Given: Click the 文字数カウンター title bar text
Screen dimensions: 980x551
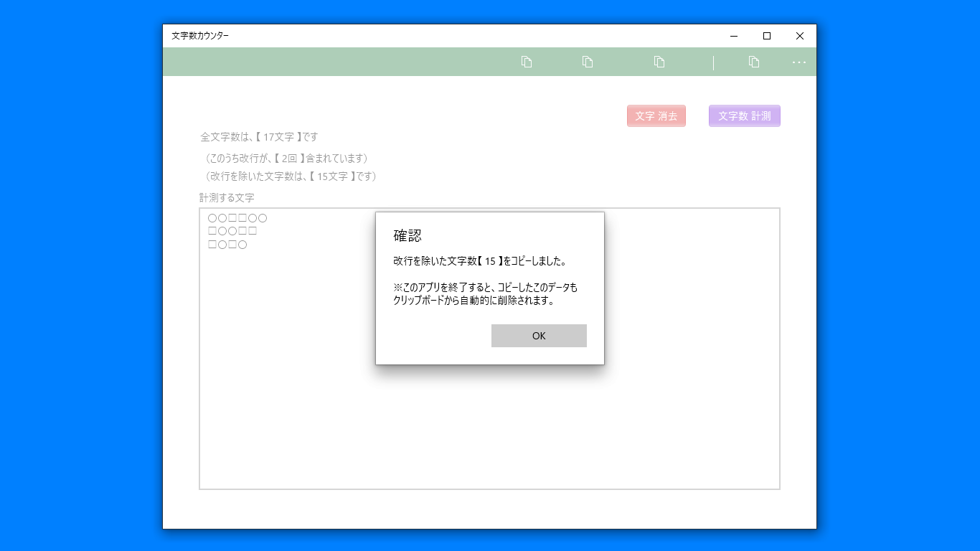Looking at the screenshot, I should [199, 35].
